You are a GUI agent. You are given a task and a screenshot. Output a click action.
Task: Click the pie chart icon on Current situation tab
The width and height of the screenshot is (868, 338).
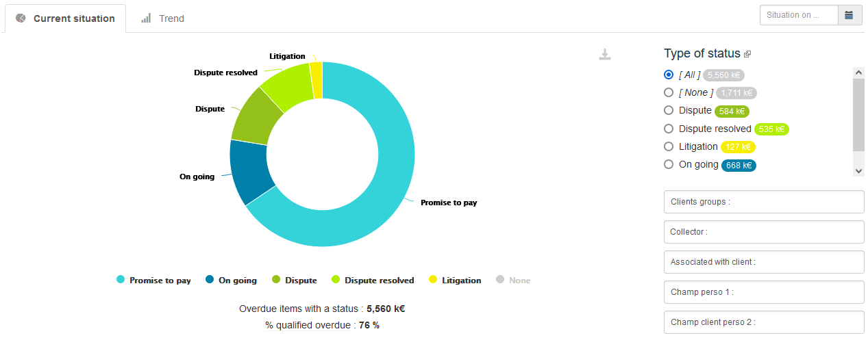[21, 18]
